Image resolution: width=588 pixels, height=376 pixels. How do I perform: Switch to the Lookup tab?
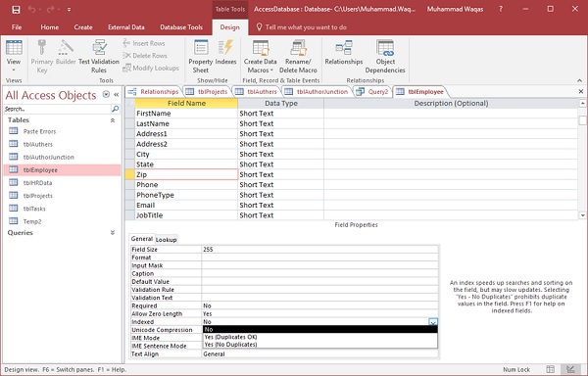tap(167, 240)
